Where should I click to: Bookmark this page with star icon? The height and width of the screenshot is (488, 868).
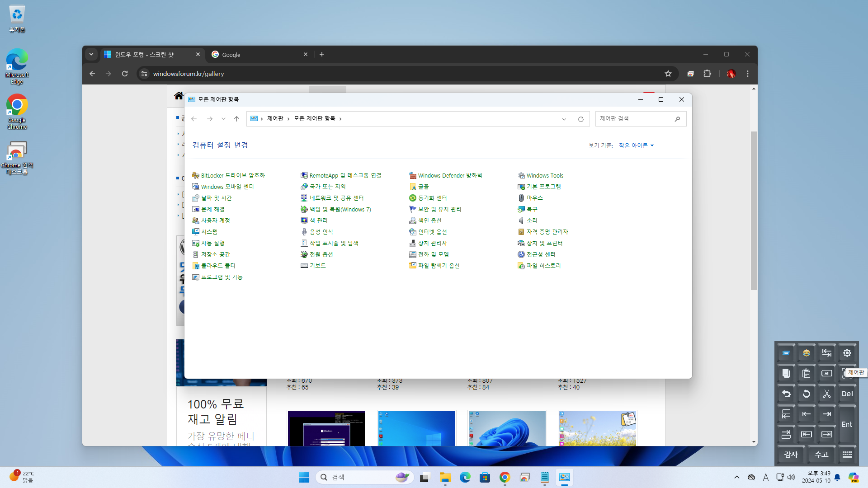(668, 74)
